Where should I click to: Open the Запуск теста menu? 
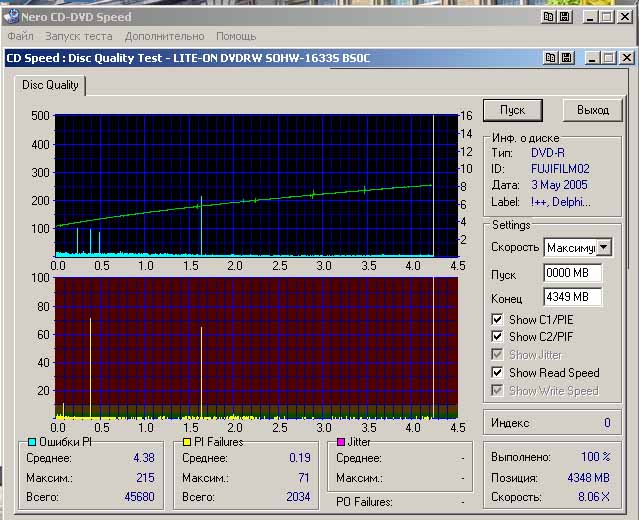tap(79, 36)
